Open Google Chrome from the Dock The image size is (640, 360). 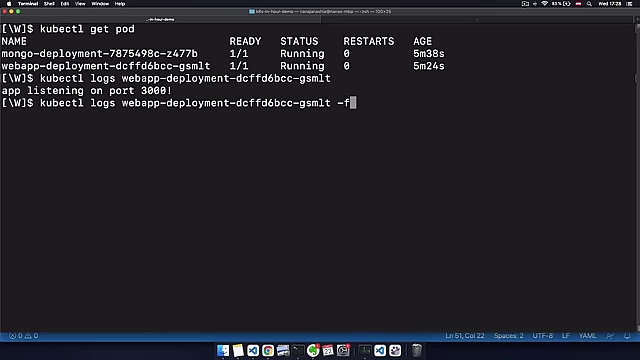(268, 350)
